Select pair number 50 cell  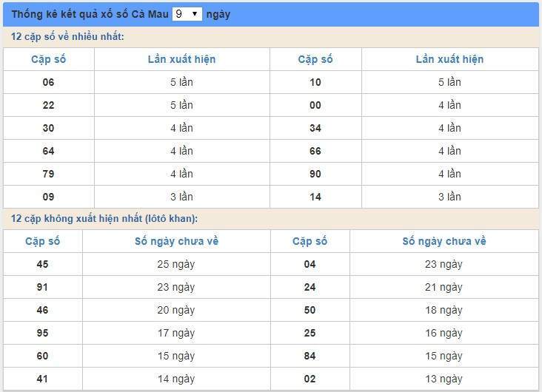310,310
